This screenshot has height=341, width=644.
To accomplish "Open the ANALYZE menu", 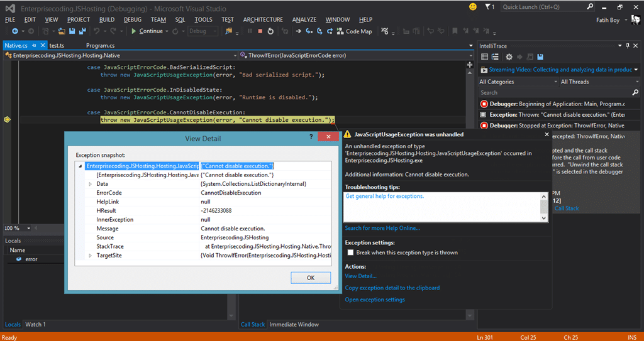I will [304, 19].
